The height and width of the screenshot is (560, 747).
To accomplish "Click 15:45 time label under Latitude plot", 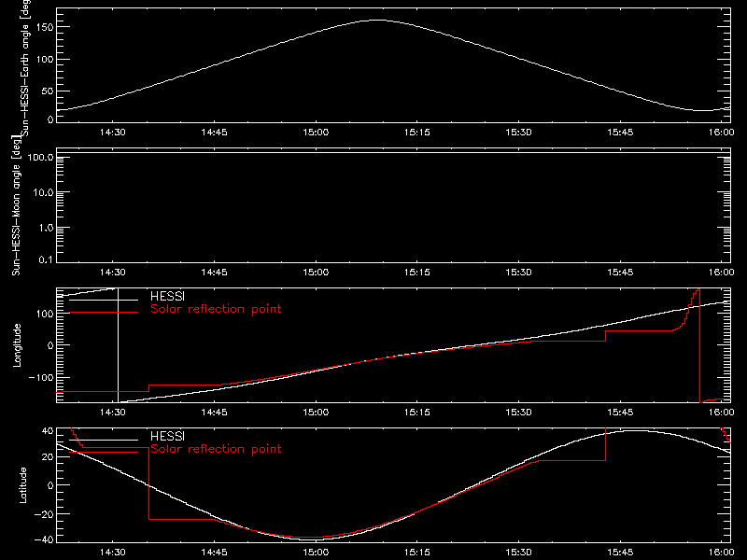I will click(620, 553).
